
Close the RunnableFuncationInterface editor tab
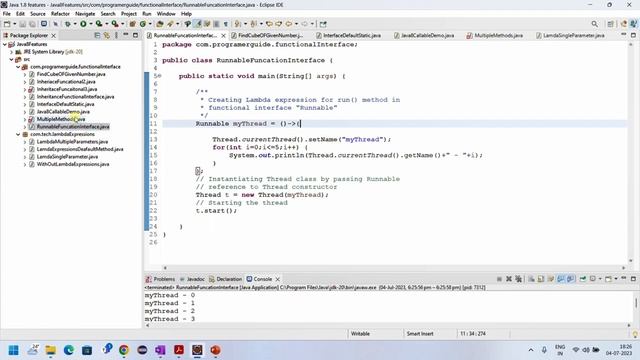pyautogui.click(x=223, y=36)
